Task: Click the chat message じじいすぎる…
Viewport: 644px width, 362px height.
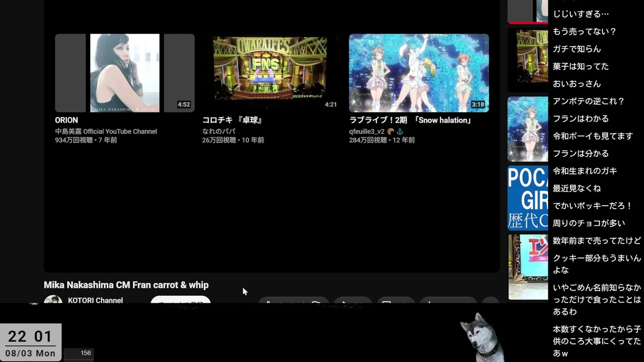Action: click(581, 14)
